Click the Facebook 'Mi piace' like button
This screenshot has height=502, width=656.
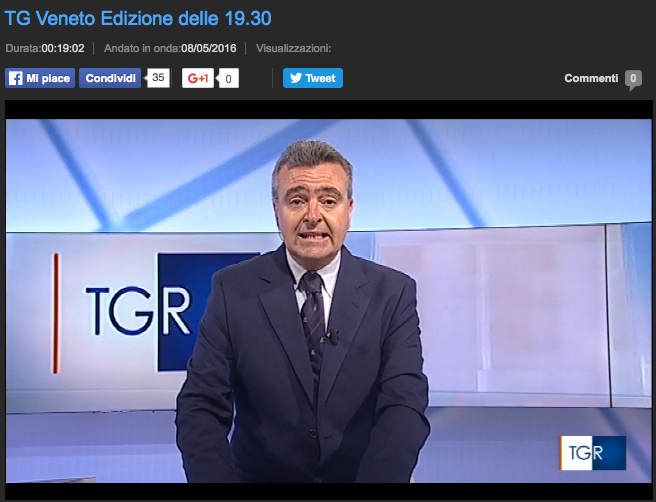pos(40,78)
